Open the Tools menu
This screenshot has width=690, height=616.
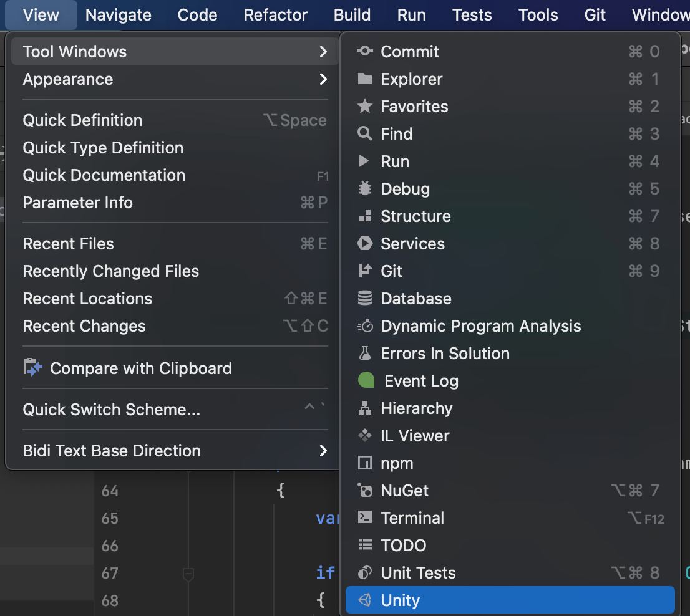pyautogui.click(x=538, y=15)
